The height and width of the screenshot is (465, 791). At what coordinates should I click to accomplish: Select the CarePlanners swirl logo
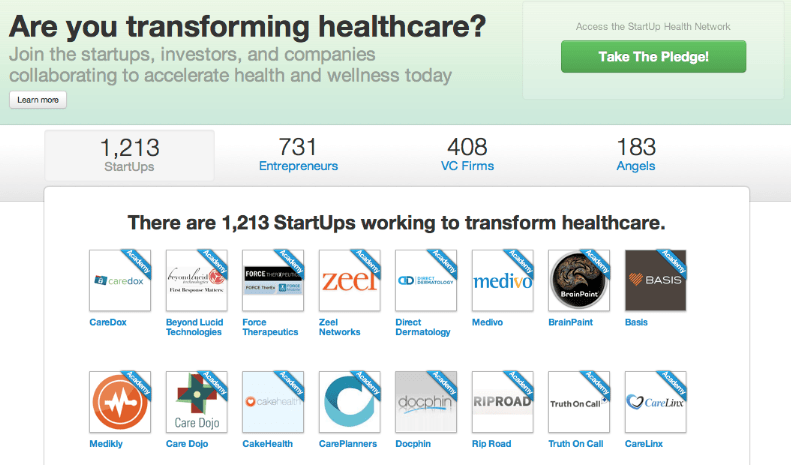(x=349, y=402)
